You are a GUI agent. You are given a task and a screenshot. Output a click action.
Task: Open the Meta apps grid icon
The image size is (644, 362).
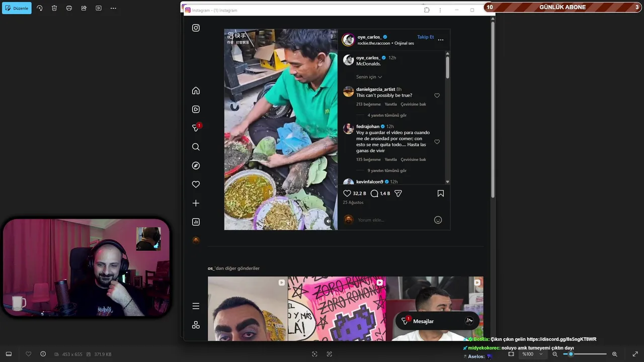[196, 325]
